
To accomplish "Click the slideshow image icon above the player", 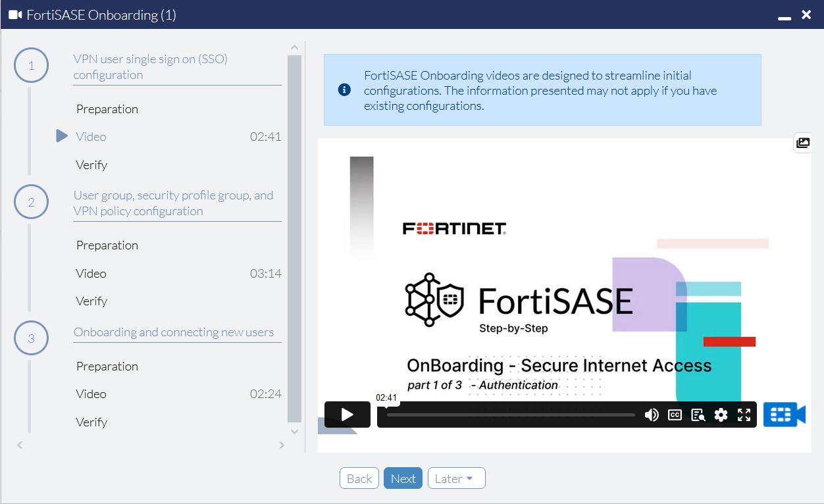I will point(802,142).
